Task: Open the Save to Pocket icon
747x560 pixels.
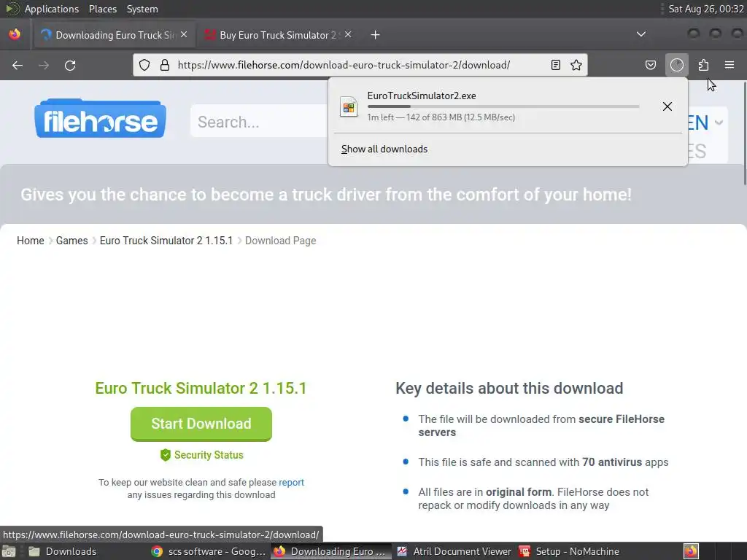Action: click(651, 65)
